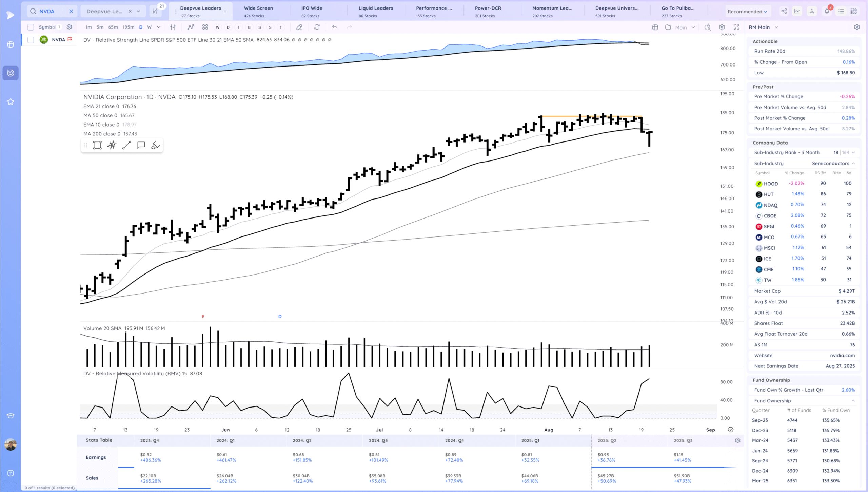Collapse the Sub-Industry Semiconductors list
The image size is (868, 492).
[853, 163]
